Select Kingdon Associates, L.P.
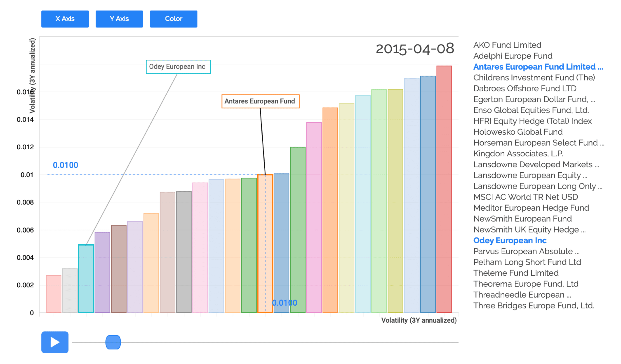The height and width of the screenshot is (364, 621). point(518,154)
